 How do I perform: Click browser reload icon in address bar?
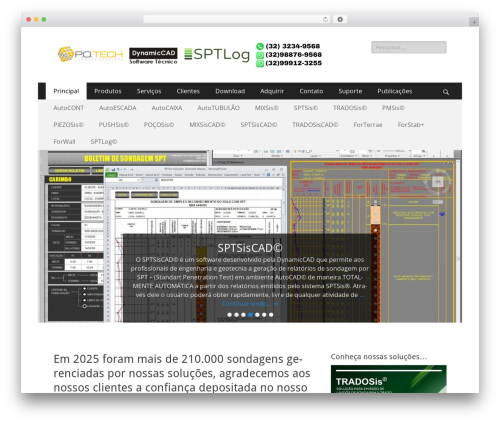pos(325,20)
